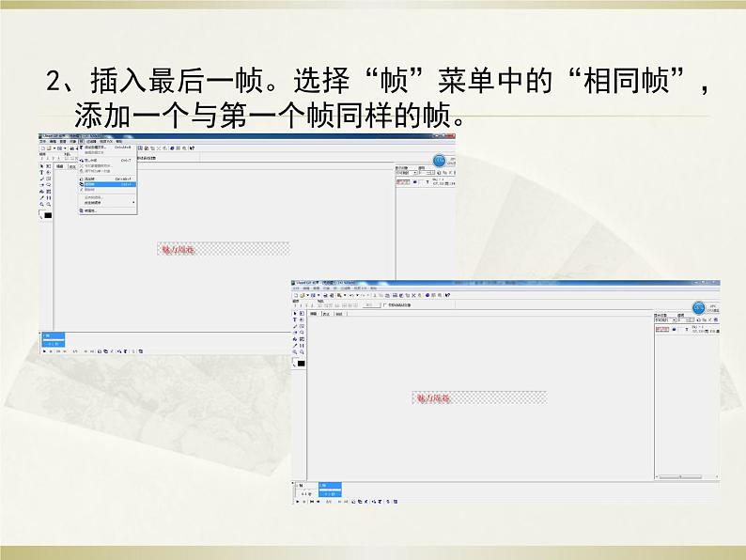Click play button in lower frame panel

point(297,502)
